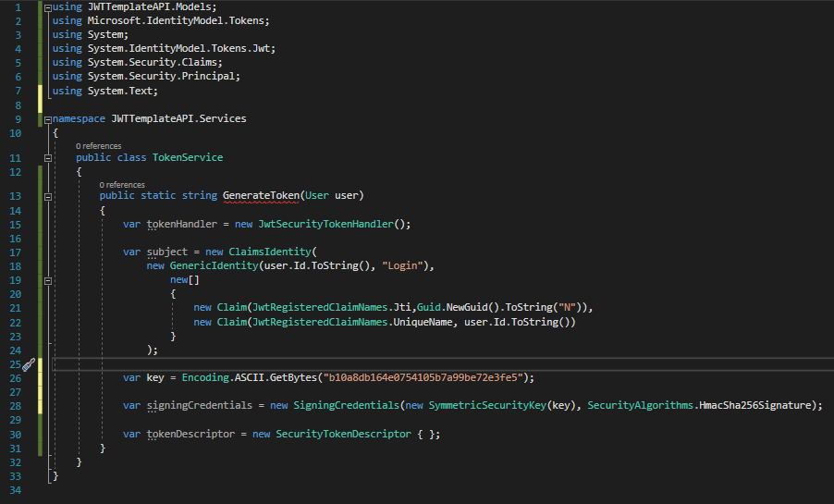Click the "Login" string literal
The height and width of the screenshot is (504, 834).
pyautogui.click(x=402, y=265)
